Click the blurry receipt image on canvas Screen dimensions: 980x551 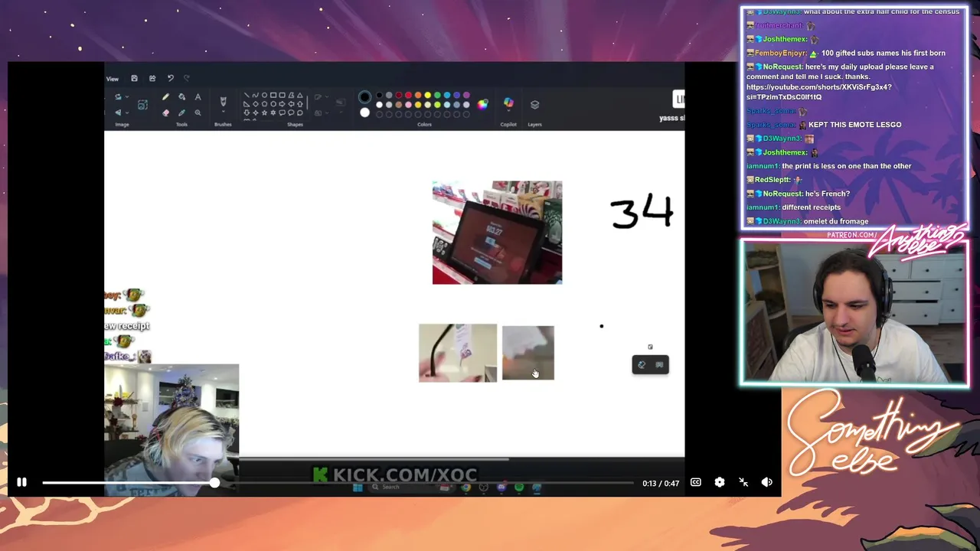528,353
